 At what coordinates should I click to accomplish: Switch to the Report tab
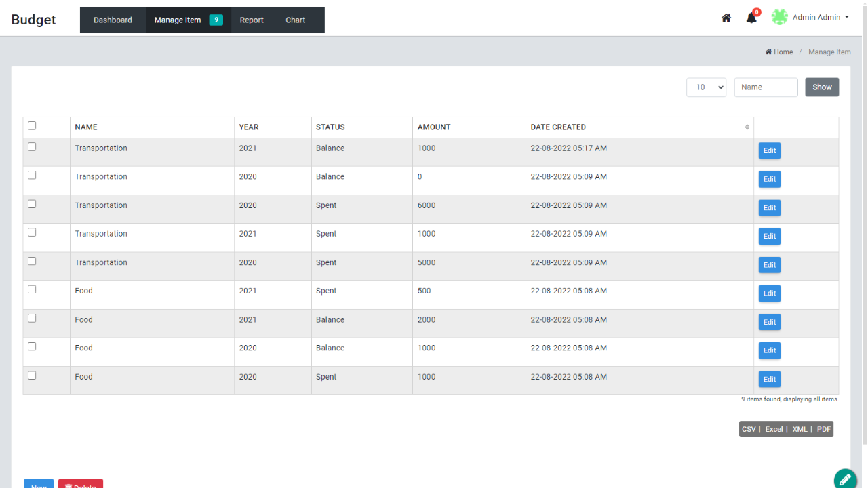[252, 20]
